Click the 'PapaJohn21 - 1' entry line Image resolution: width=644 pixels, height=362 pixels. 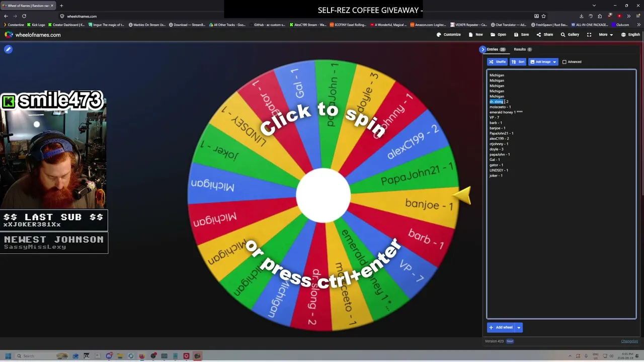pos(501,133)
